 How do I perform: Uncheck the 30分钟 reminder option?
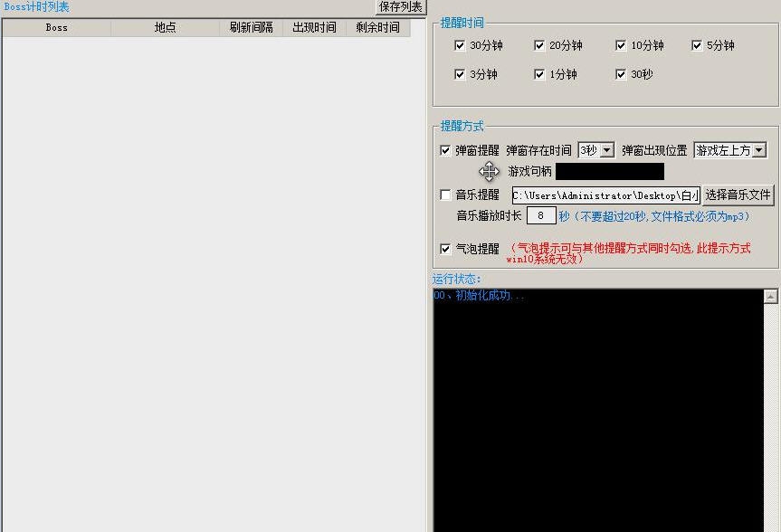[x=461, y=44]
